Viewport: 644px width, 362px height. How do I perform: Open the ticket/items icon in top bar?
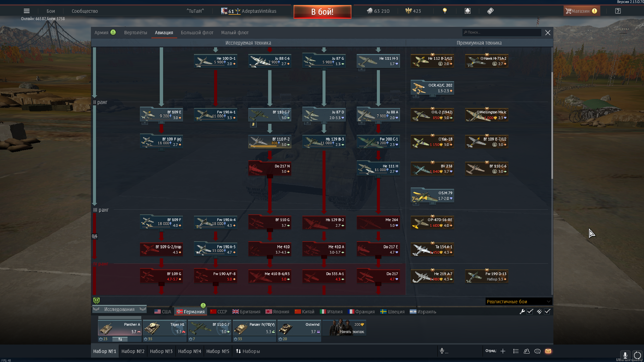point(490,11)
